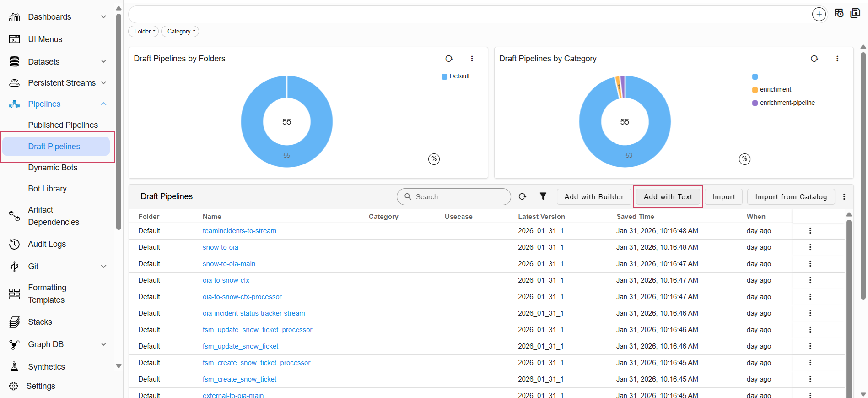Open the kebab menu for the teamincidents-to-stream row

point(810,231)
